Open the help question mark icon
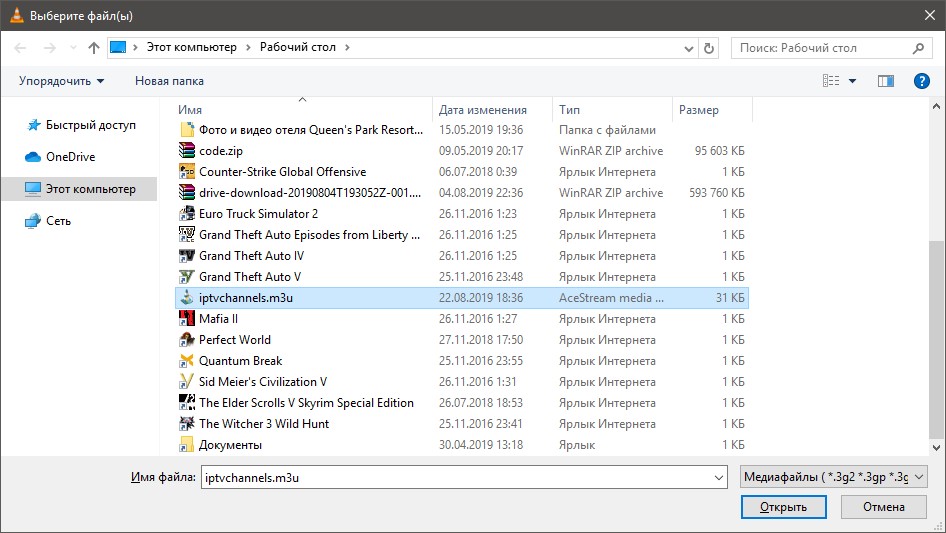The width and height of the screenshot is (946, 533). coord(922,81)
